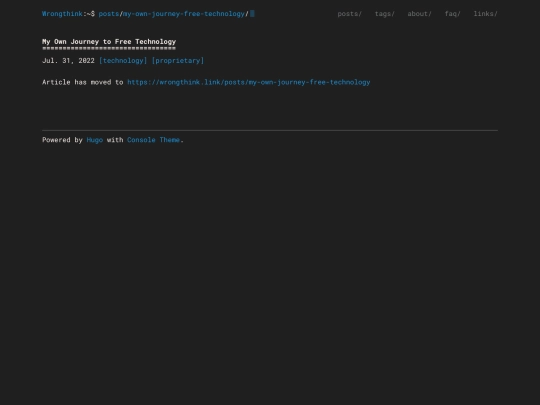Click the 'Powered by' footer text
The width and height of the screenshot is (540, 405).
pos(62,140)
